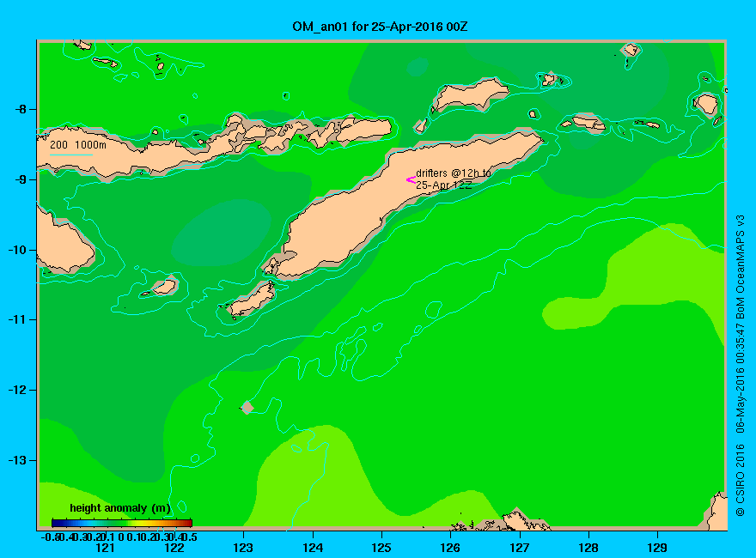
Task: Click the magenta drifter arrow marker
Action: point(411,179)
